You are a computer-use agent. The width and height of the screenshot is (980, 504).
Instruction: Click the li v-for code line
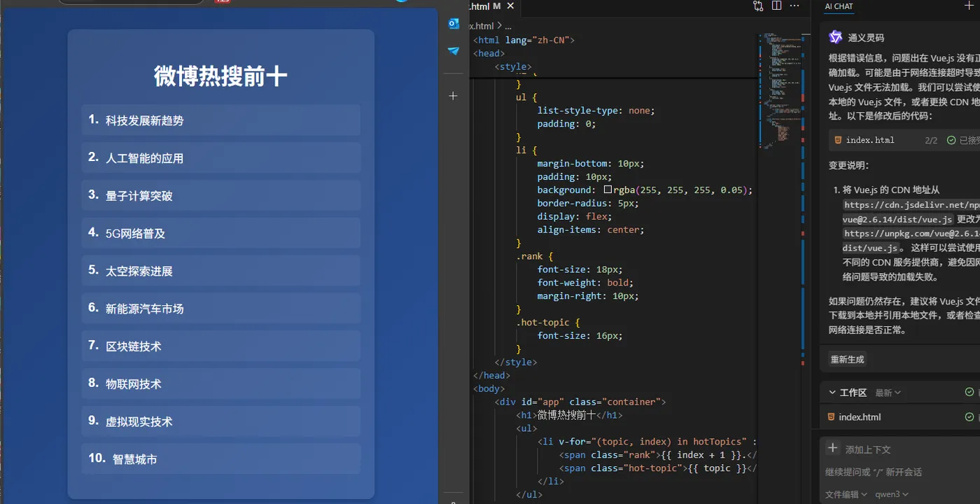[x=647, y=442]
